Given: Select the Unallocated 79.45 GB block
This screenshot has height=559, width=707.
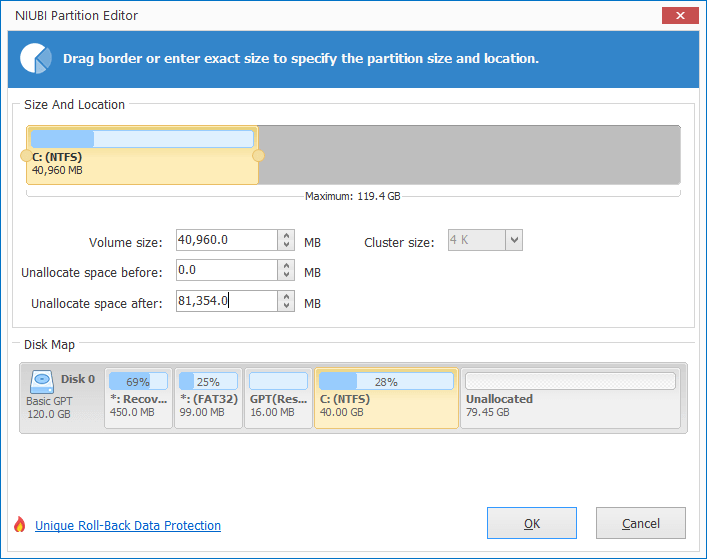Looking at the screenshot, I should tap(570, 398).
